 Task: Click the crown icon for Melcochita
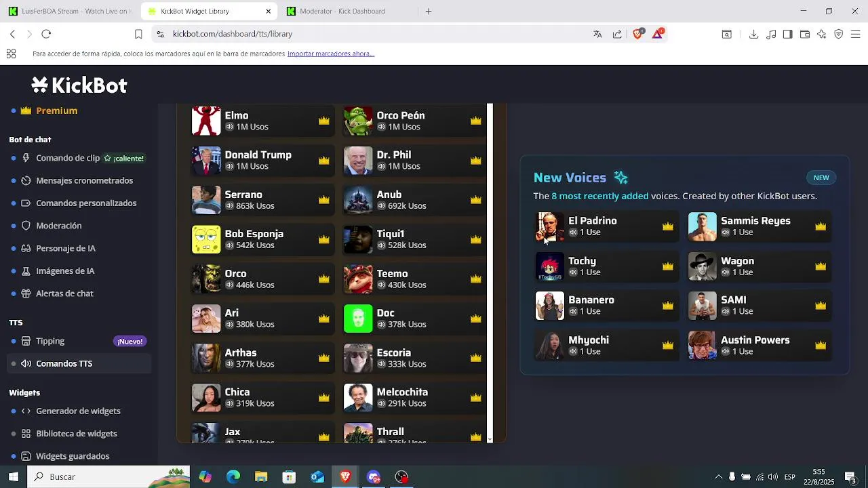point(475,398)
